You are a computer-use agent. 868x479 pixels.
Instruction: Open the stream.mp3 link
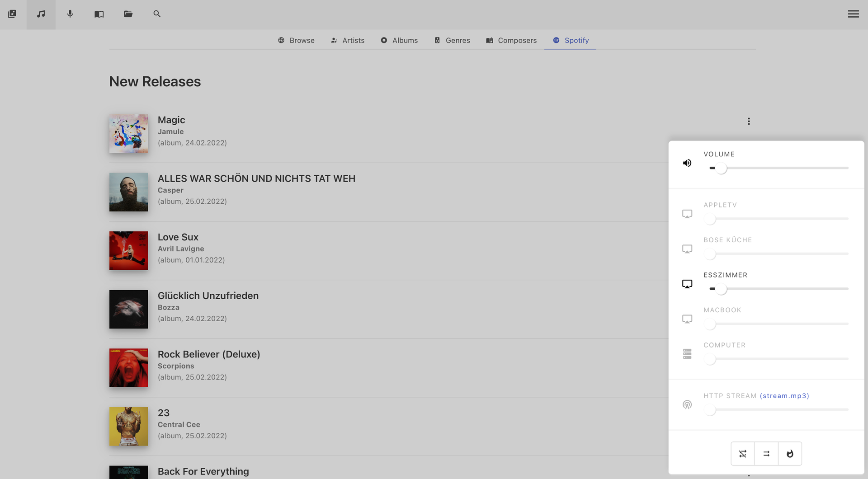coord(784,396)
